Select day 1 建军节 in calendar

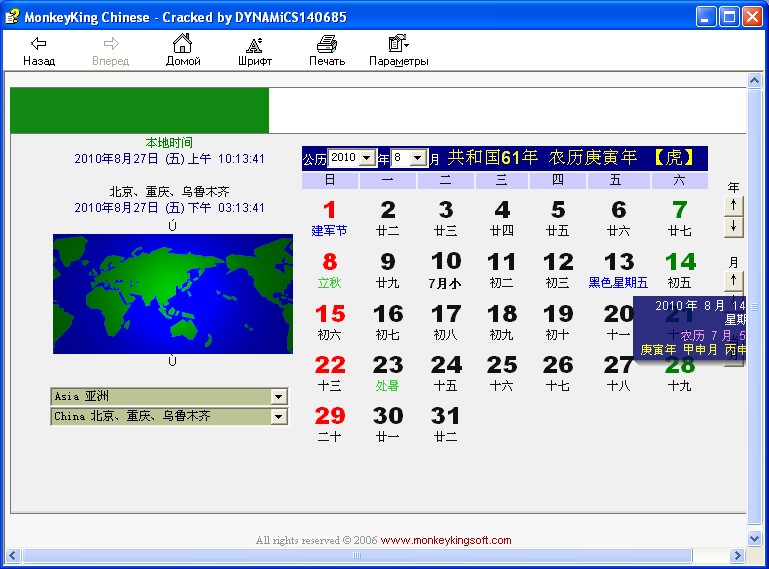point(329,218)
